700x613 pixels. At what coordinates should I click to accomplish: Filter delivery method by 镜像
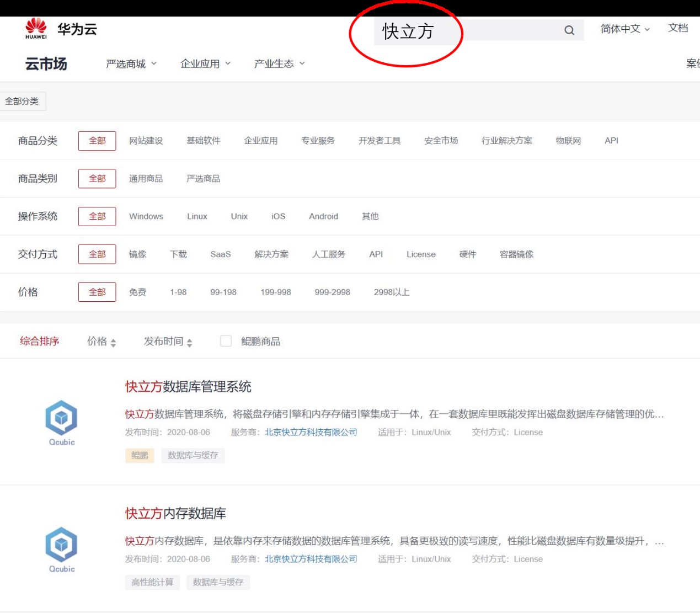138,254
